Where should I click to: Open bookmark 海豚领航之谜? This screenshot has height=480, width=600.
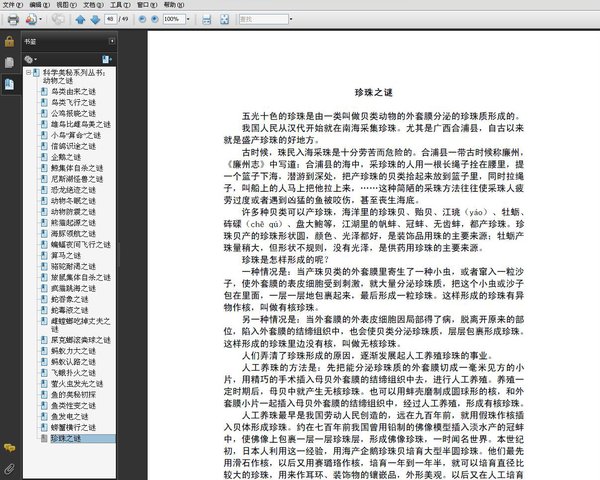coord(73,233)
